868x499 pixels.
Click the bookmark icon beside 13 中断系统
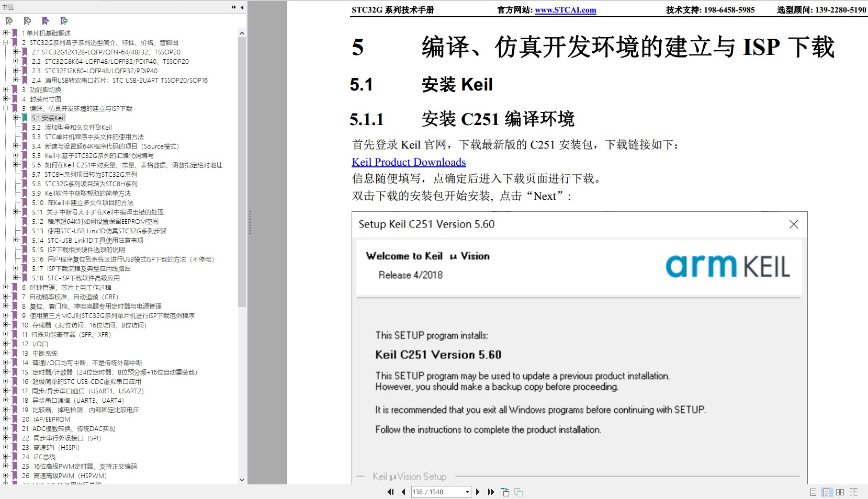click(x=15, y=353)
